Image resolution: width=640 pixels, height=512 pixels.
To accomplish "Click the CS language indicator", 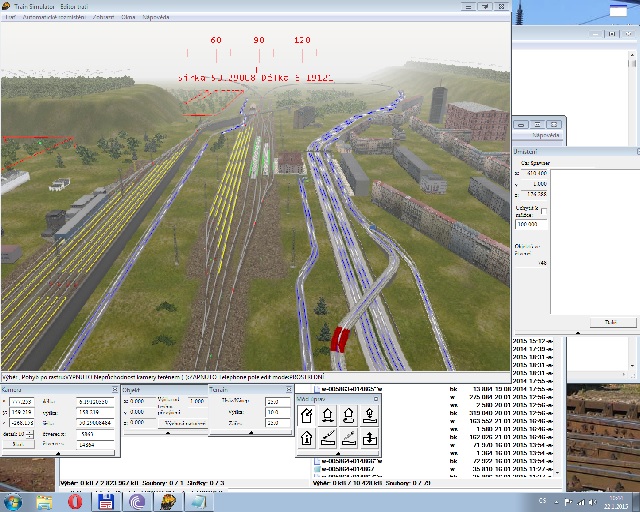I will [542, 501].
